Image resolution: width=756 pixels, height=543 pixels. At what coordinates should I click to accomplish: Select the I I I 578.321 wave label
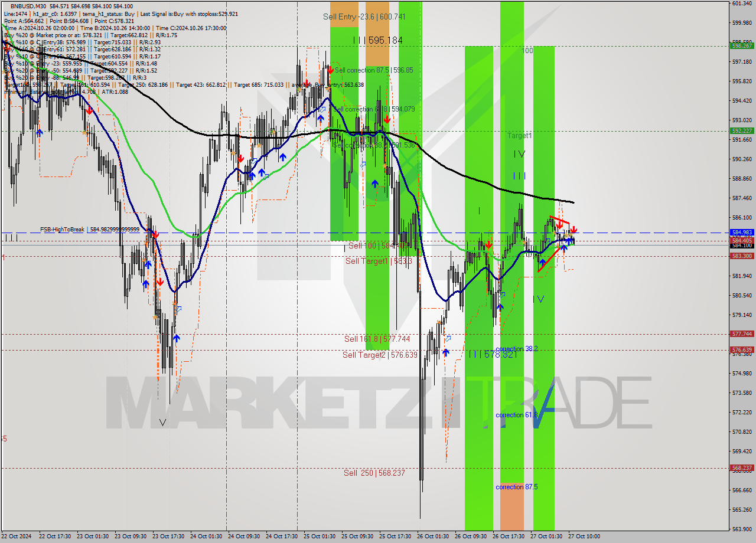[493, 354]
